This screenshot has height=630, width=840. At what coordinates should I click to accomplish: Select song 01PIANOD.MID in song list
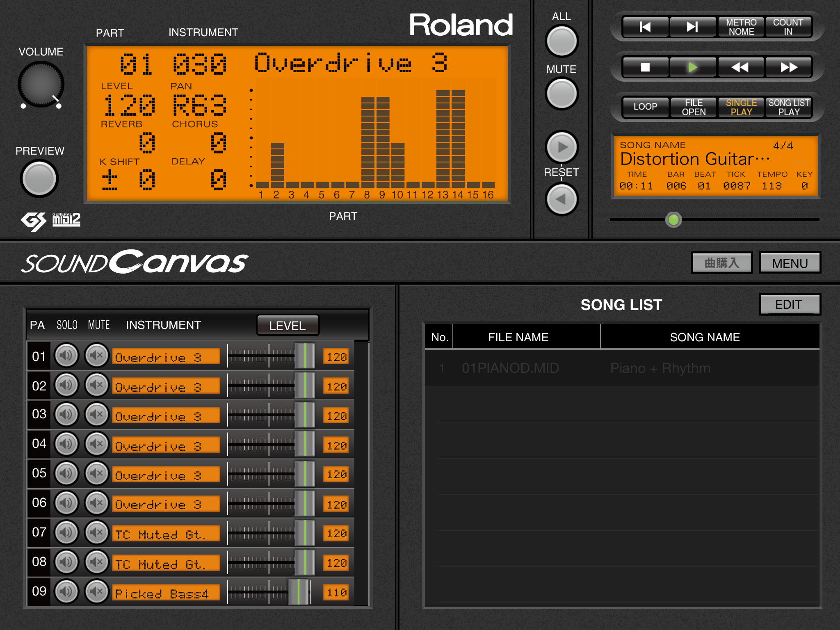622,368
